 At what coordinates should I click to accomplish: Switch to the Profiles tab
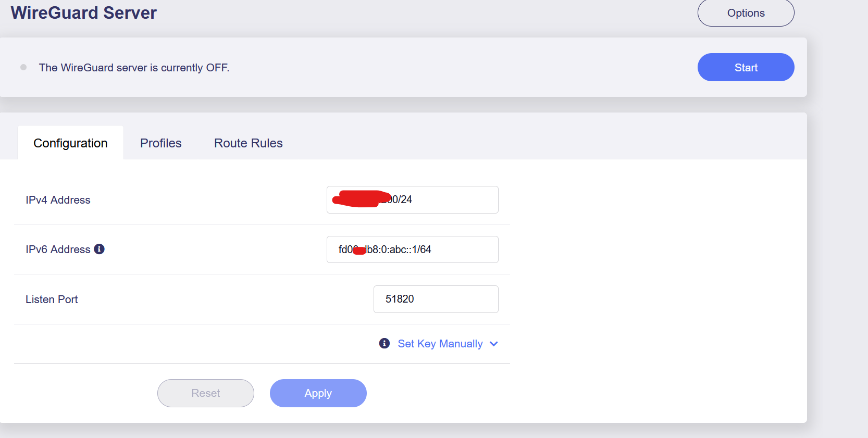coord(160,143)
